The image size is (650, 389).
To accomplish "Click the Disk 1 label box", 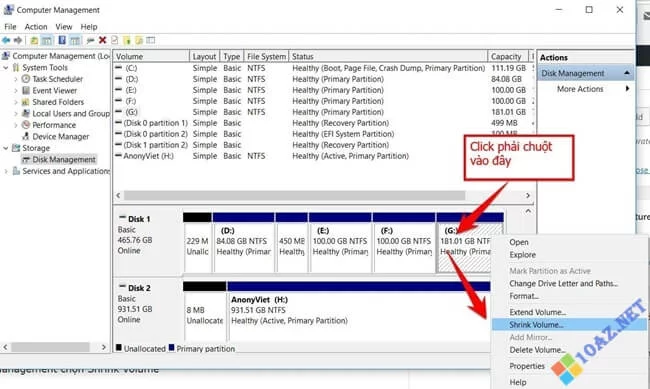I will click(148, 242).
